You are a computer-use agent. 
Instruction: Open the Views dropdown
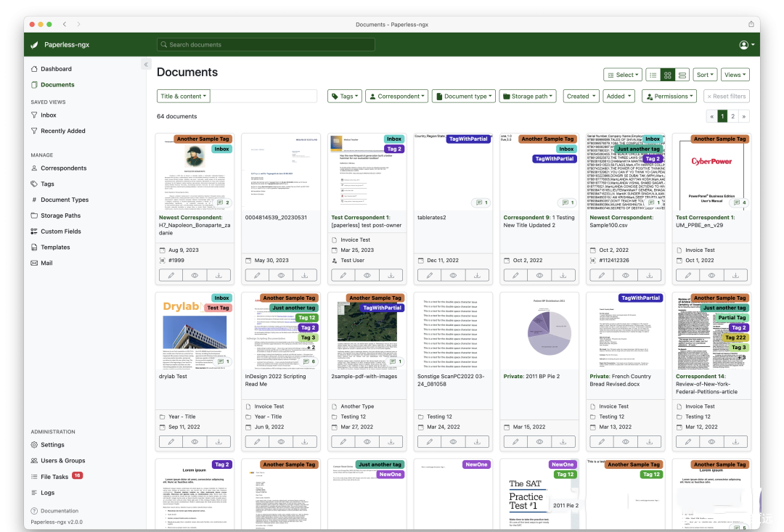(x=735, y=75)
